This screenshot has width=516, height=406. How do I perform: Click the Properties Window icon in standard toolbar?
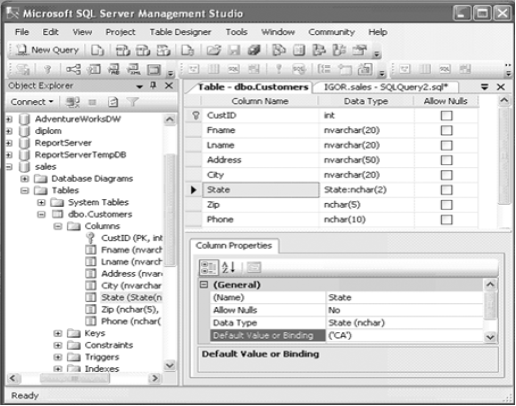[x=360, y=50]
